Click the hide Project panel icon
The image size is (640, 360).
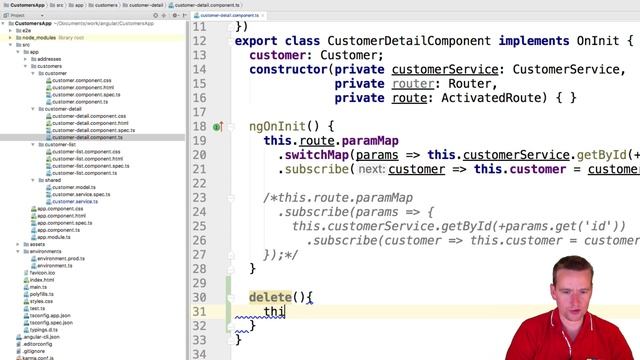click(184, 16)
